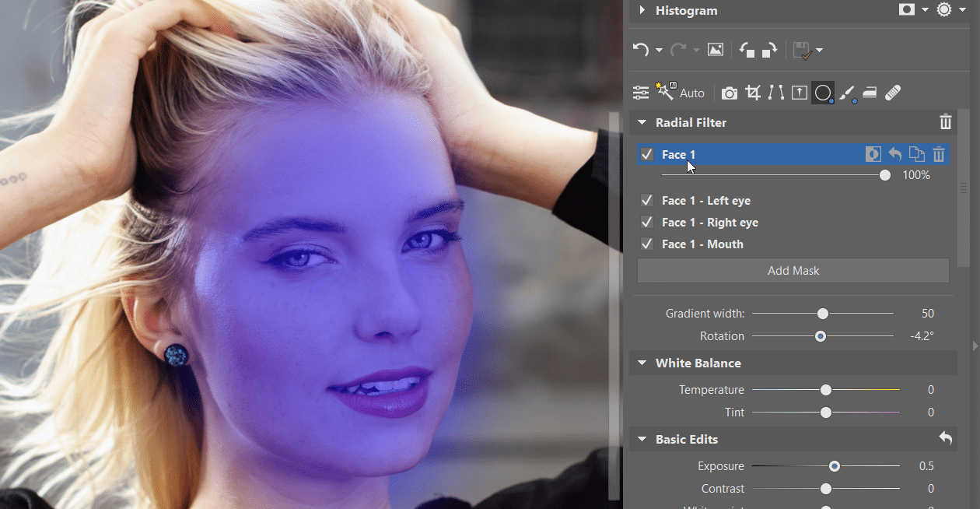Activate the Filter Brush tool
The height and width of the screenshot is (509, 980).
(x=846, y=92)
